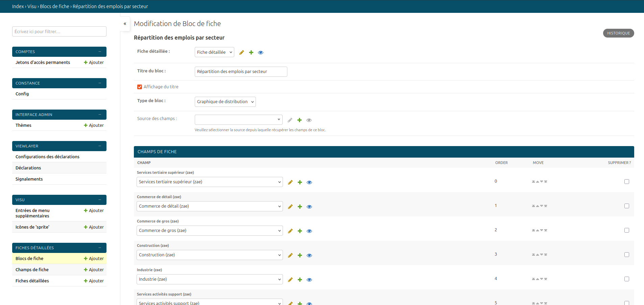Click the HISTORIQUE button
This screenshot has width=644, height=305.
click(x=618, y=33)
